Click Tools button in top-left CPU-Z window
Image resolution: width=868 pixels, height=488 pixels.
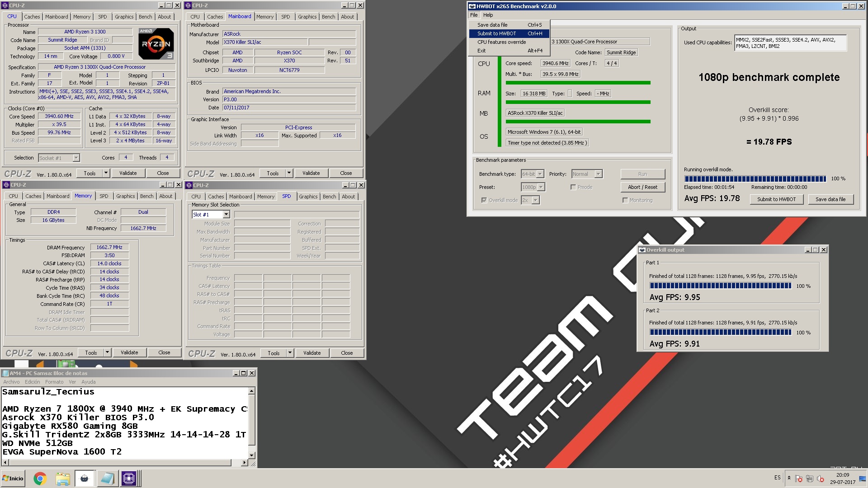coord(90,173)
